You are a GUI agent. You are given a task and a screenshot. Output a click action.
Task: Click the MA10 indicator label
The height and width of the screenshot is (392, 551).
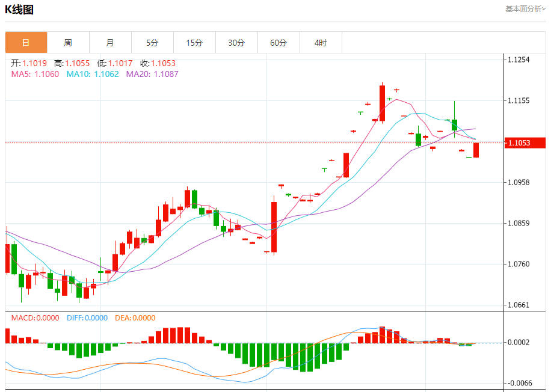pyautogui.click(x=92, y=74)
